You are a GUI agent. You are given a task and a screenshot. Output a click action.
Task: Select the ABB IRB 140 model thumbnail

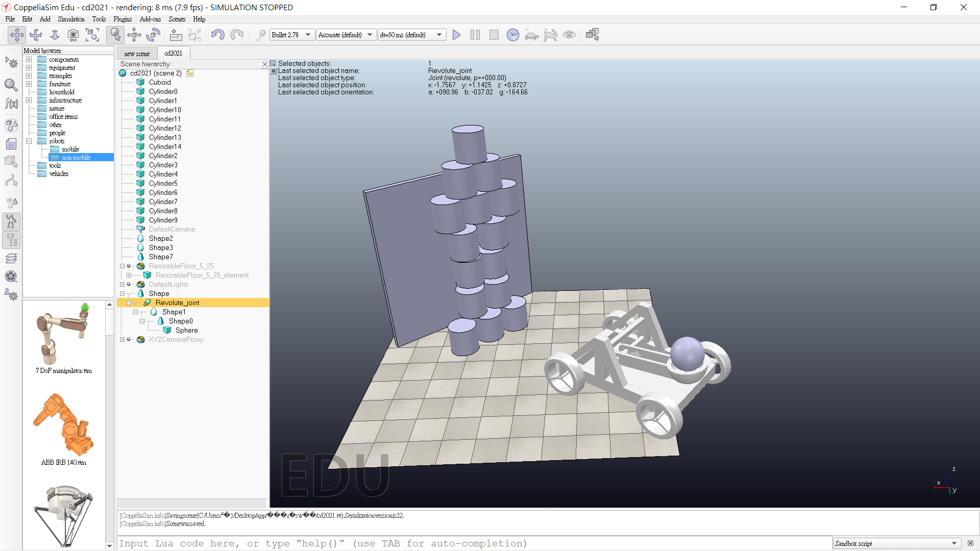pyautogui.click(x=64, y=425)
